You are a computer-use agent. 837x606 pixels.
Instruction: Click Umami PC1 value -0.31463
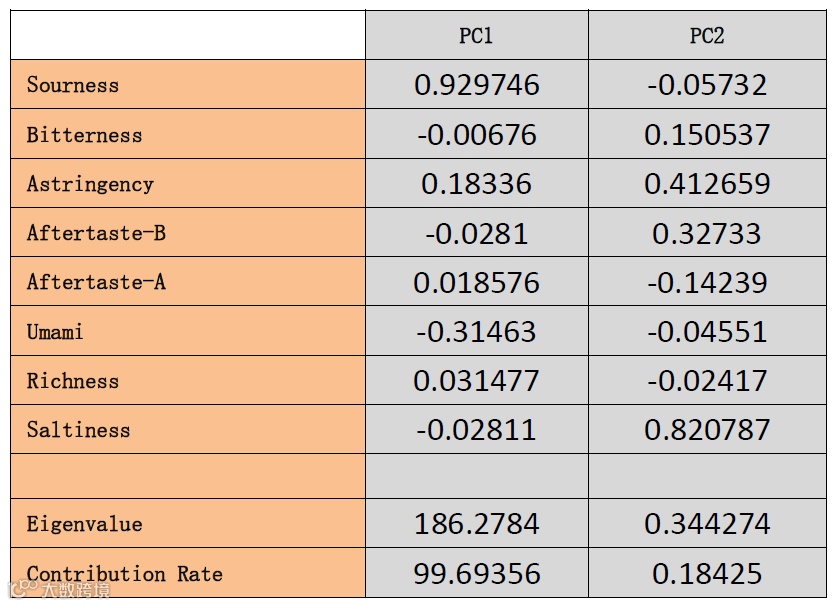(x=477, y=331)
